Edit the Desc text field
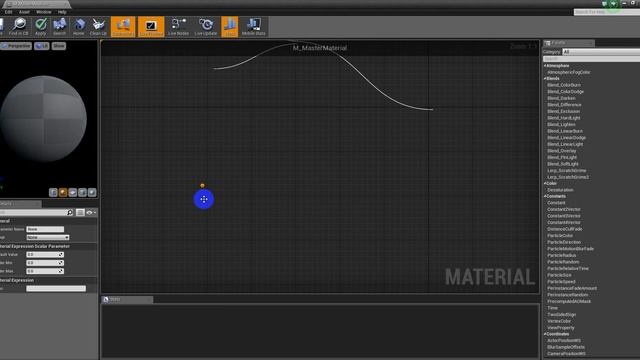Image resolution: width=640 pixels, height=360 pixels. (56, 289)
